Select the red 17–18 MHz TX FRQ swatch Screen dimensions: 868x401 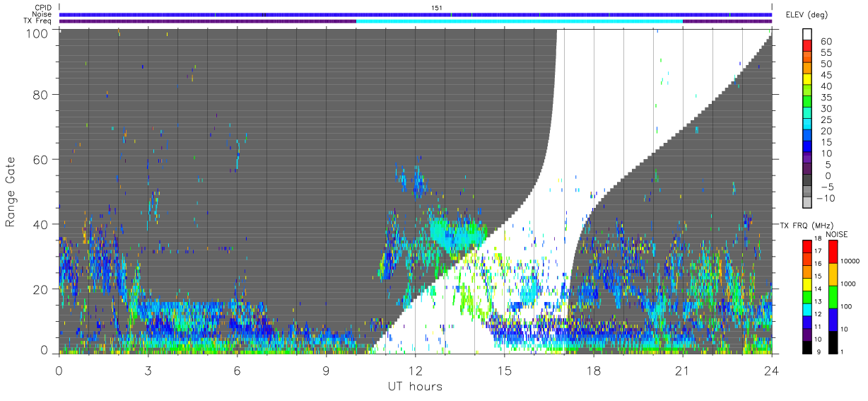pyautogui.click(x=807, y=246)
